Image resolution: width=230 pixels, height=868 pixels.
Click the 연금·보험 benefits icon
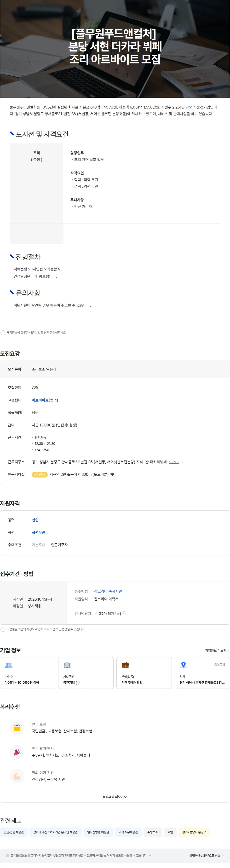coord(17,728)
